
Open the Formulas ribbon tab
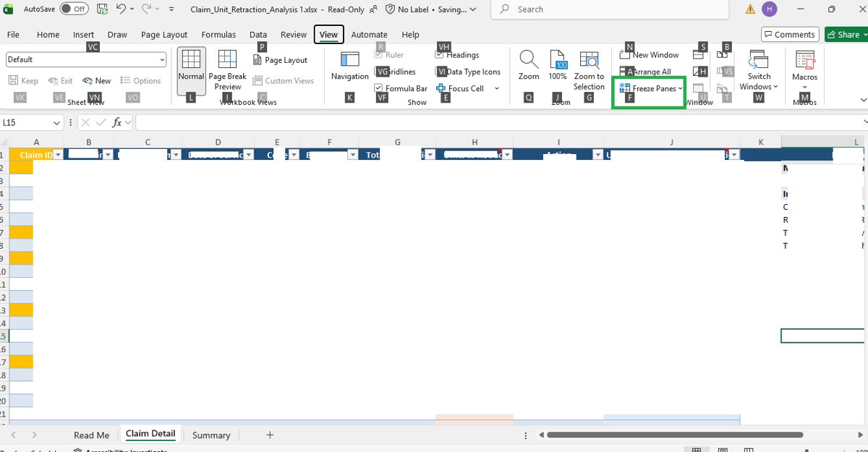point(218,34)
